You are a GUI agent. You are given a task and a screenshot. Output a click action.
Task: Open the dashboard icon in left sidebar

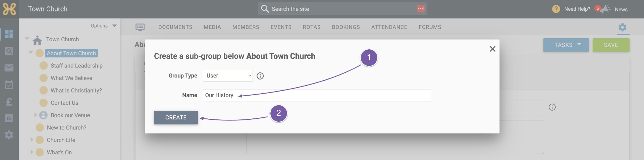click(x=9, y=34)
